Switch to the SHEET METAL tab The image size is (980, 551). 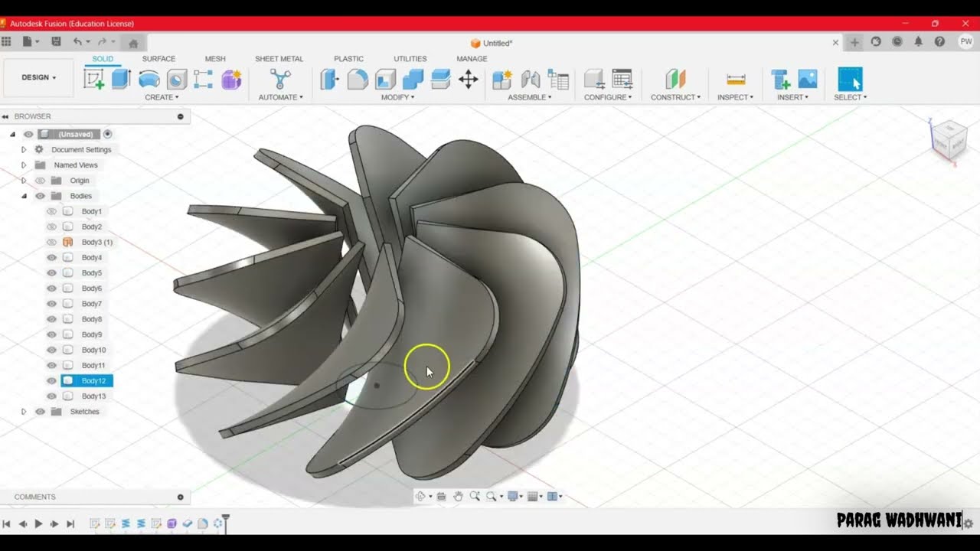279,59
